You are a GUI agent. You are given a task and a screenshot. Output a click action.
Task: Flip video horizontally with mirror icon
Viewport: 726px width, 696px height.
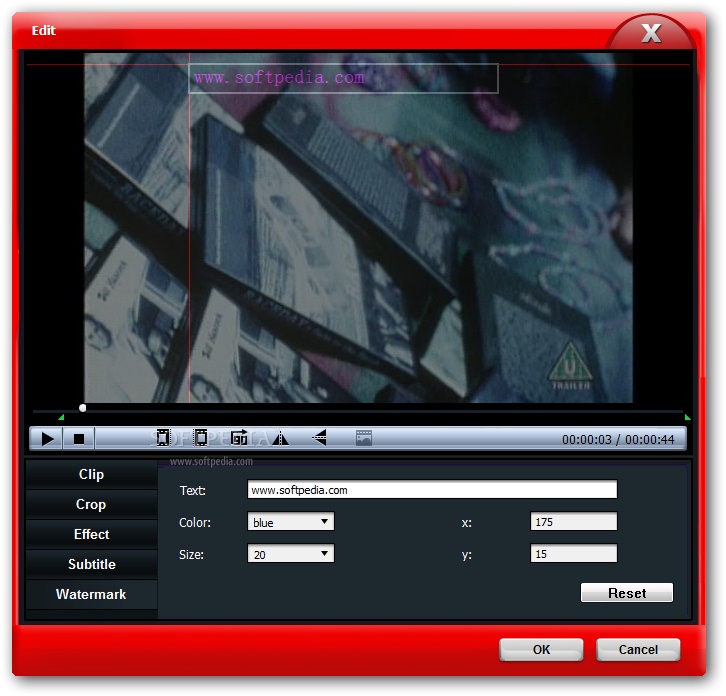pyautogui.click(x=280, y=438)
